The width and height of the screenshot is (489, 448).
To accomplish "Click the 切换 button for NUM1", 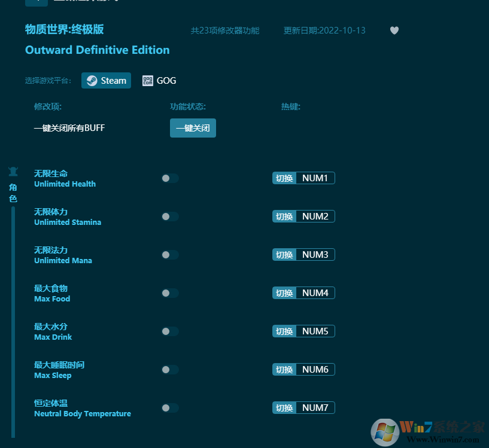I will click(x=284, y=178).
